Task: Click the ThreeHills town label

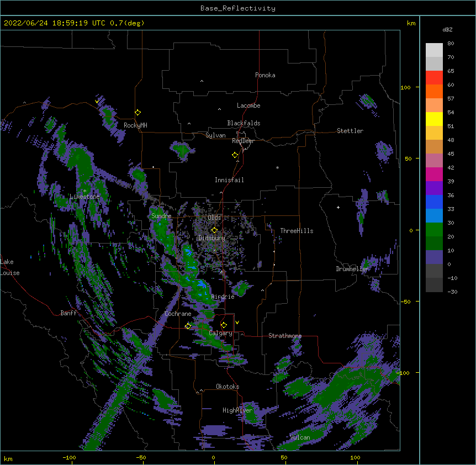Action: pos(297,231)
